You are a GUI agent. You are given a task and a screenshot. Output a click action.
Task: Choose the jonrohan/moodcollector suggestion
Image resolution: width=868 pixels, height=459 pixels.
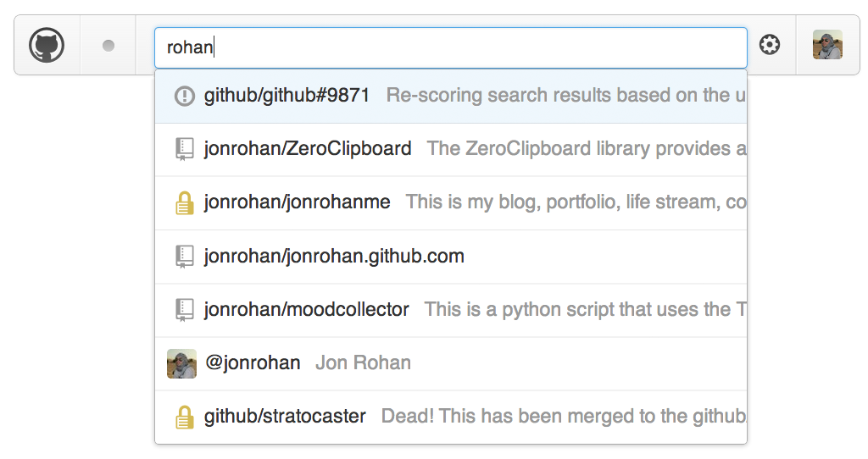tap(451, 311)
